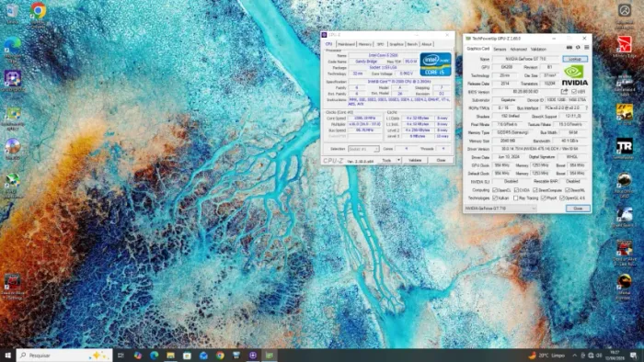Open File Explorer from the taskbar
This screenshot has width=644, height=362.
(x=170, y=356)
